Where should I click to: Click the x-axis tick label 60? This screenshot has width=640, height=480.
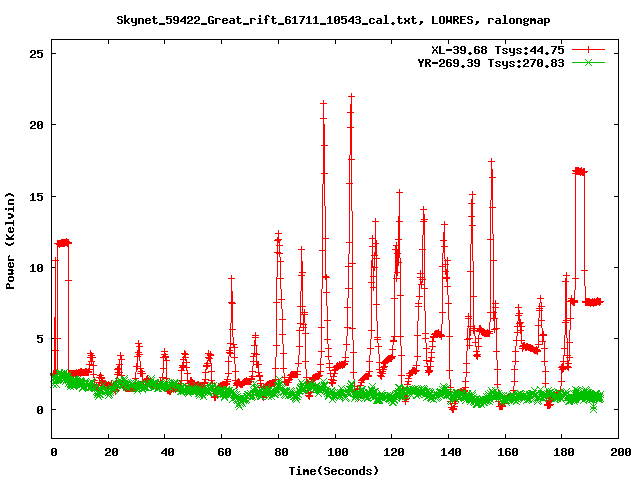[224, 452]
